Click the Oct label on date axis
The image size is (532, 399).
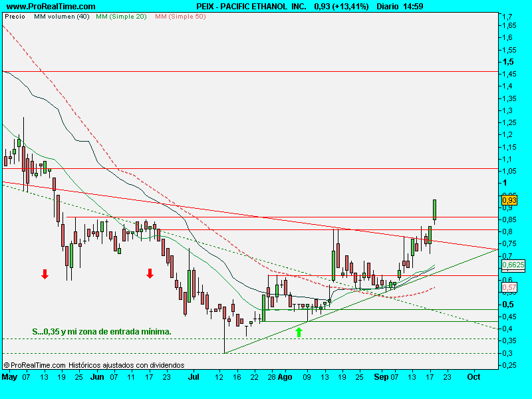pos(473,377)
